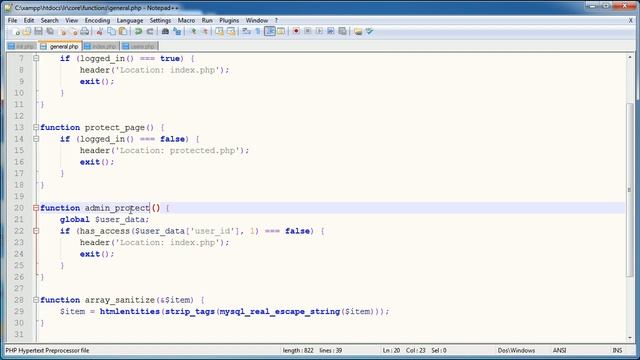The width and height of the screenshot is (640, 360).
Task: Undo the last edit via green arrow
Action: pyautogui.click(x=138, y=31)
